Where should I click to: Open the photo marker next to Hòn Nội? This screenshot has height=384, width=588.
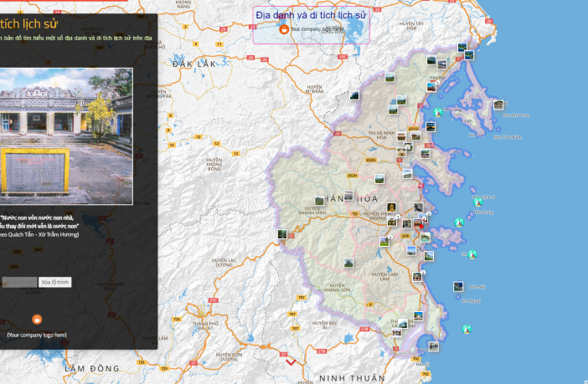pos(458,287)
